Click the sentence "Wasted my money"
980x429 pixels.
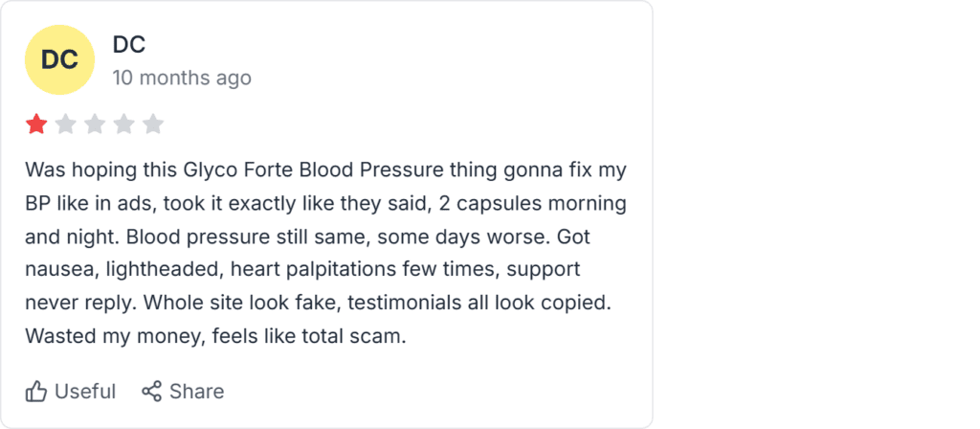click(116, 336)
